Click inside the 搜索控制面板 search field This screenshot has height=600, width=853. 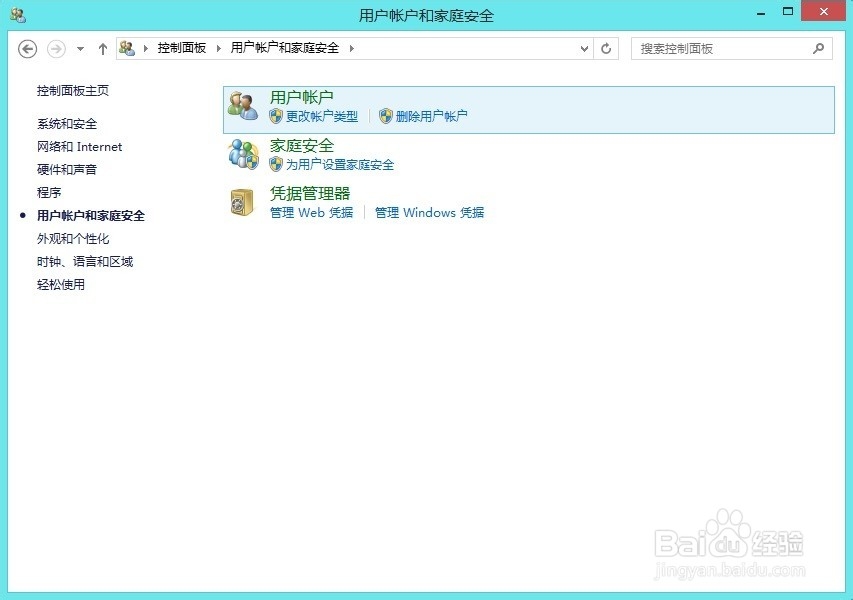click(x=720, y=48)
